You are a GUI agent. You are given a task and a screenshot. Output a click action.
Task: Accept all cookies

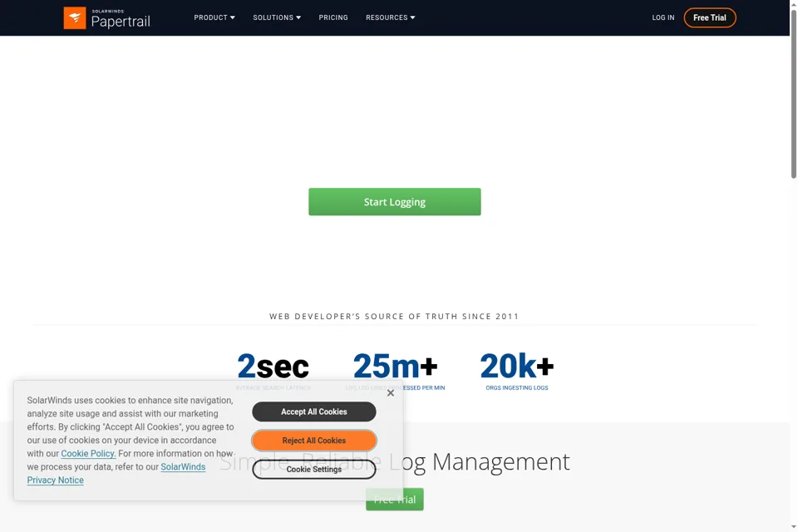coord(314,411)
